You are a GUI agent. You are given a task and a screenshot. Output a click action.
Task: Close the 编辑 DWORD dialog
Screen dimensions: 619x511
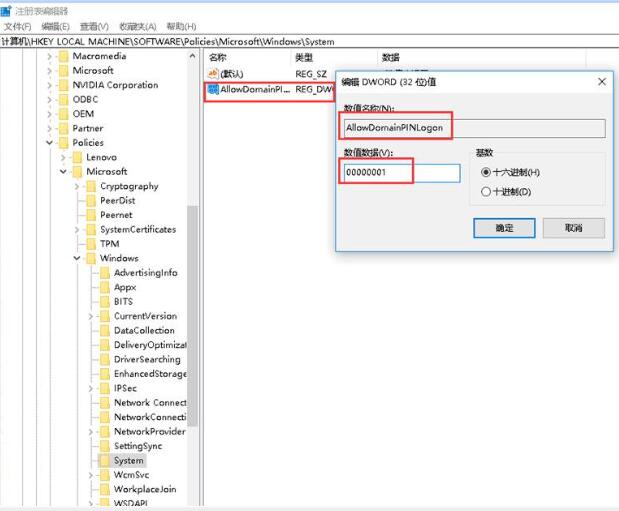[x=602, y=82]
